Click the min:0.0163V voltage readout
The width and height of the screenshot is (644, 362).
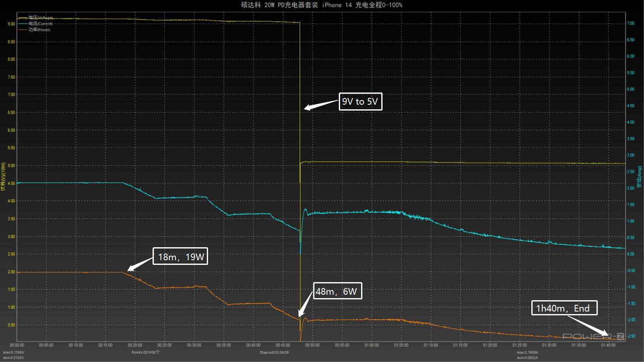pyautogui.click(x=13, y=358)
